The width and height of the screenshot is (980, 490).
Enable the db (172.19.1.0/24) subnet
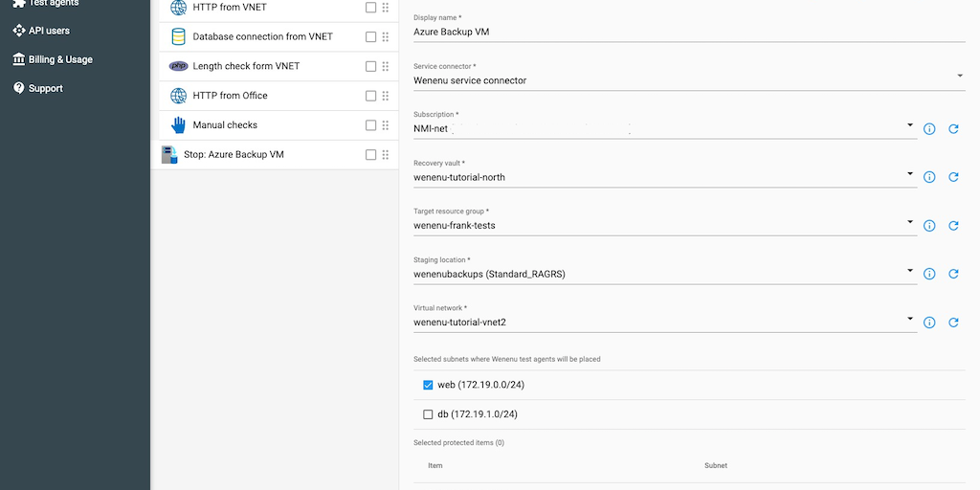(x=428, y=414)
